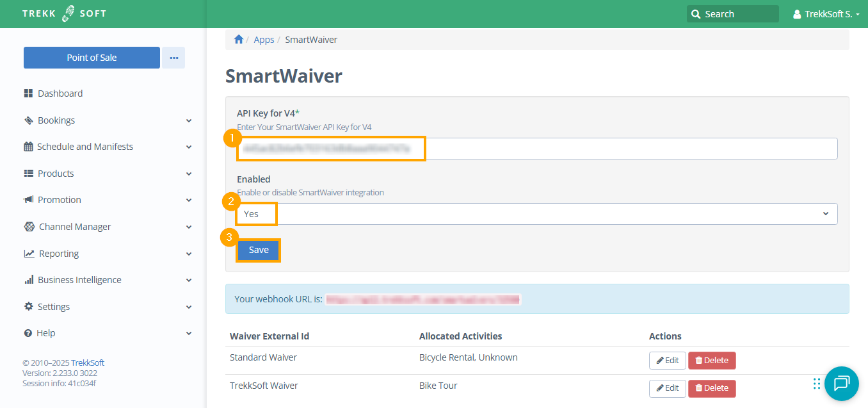Click the Dashboard grid icon
Viewport: 868px width, 408px height.
(x=28, y=94)
